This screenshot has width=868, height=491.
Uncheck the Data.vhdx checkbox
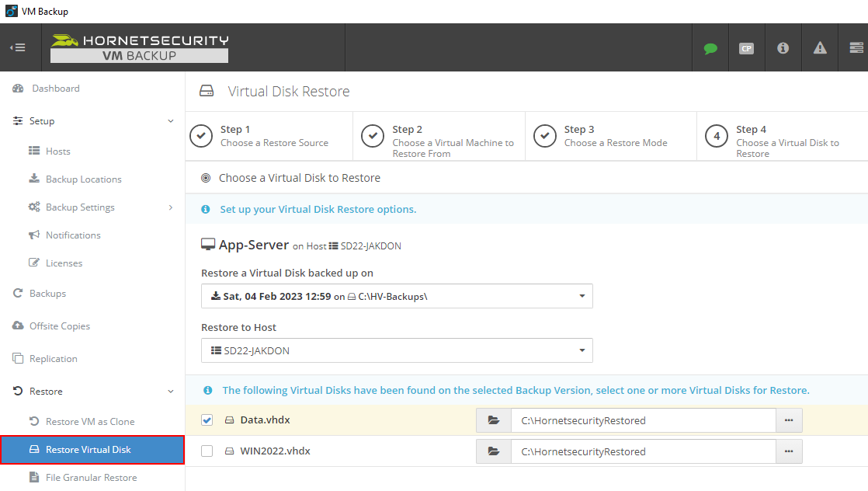coord(207,420)
